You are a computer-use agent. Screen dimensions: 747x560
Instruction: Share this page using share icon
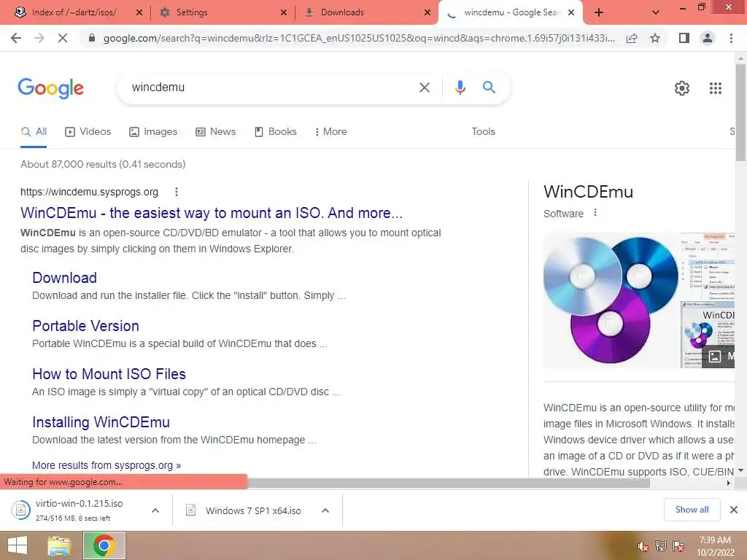click(632, 38)
